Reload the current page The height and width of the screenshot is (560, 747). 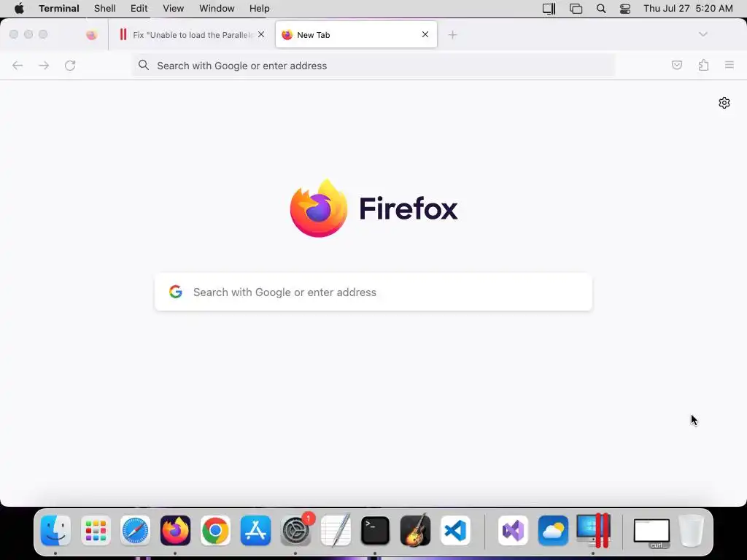click(70, 65)
